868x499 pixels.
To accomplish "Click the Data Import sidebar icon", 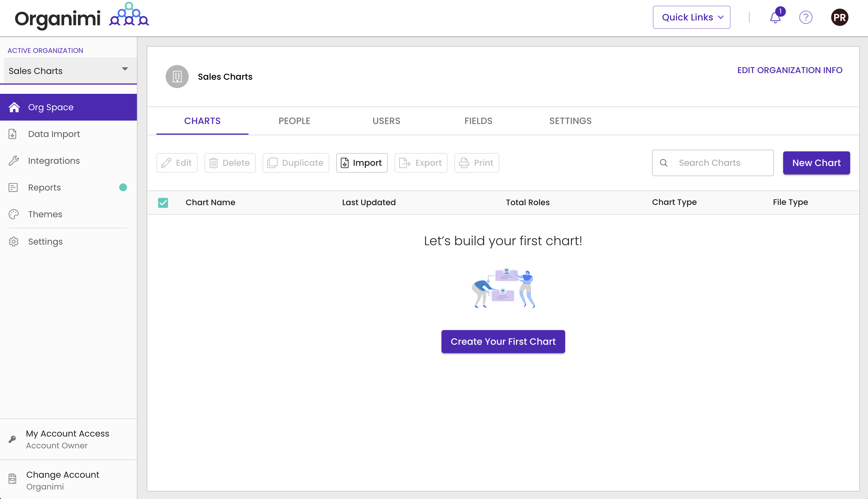I will point(13,134).
